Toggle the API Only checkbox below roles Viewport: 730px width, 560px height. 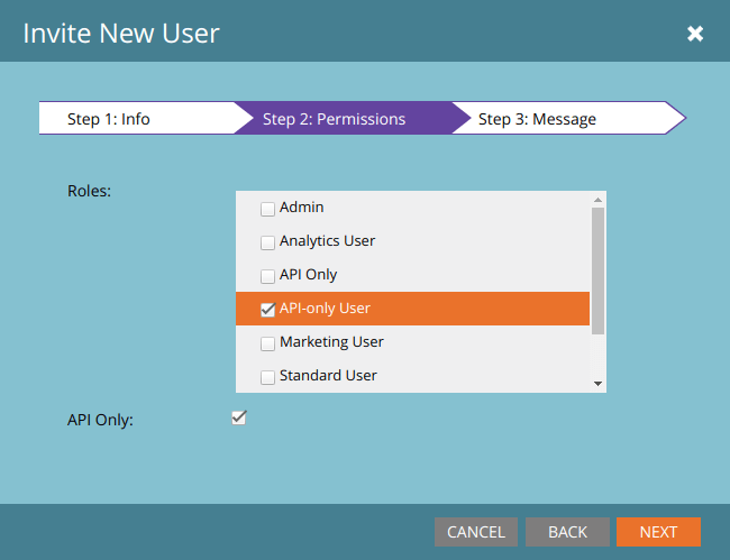(239, 418)
